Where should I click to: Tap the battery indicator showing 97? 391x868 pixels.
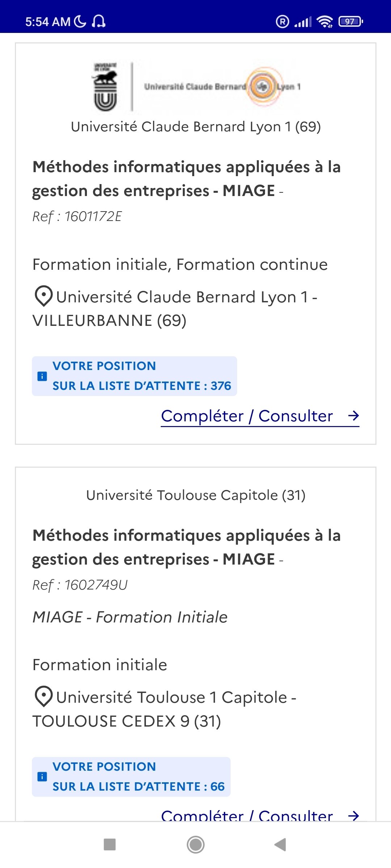coord(350,22)
